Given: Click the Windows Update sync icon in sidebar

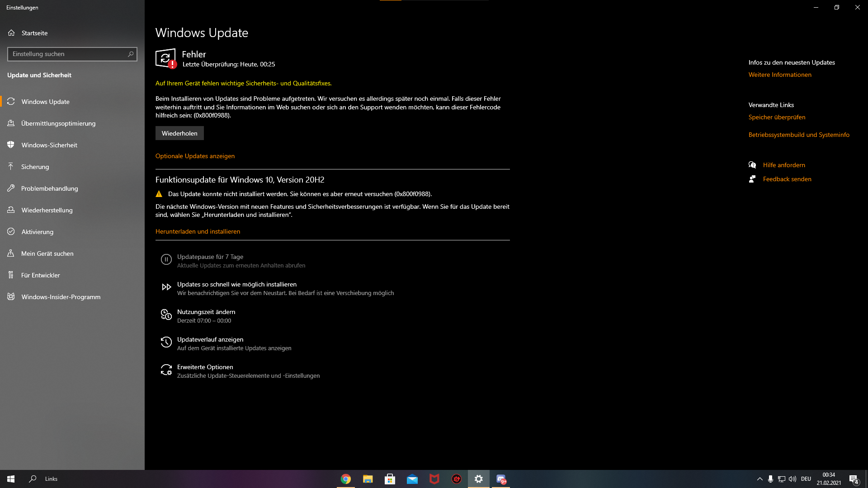Looking at the screenshot, I should [x=11, y=102].
